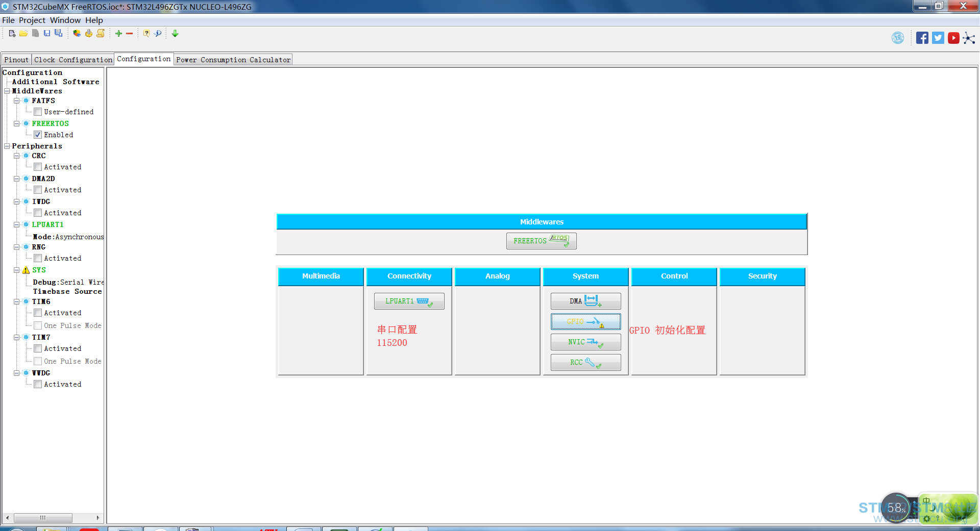Collapse the Peripherals tree node
Viewport: 980px width, 531px height.
[7, 146]
